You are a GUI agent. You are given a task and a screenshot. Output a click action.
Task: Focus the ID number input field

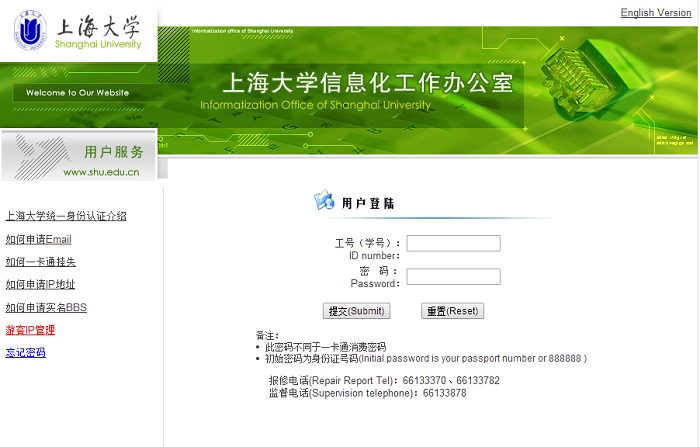tap(454, 243)
